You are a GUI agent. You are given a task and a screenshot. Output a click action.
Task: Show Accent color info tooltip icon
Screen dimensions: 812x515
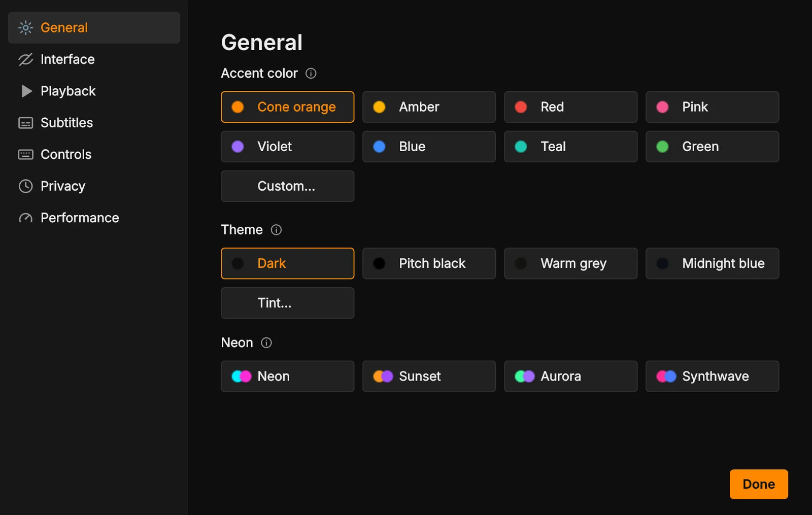click(311, 74)
